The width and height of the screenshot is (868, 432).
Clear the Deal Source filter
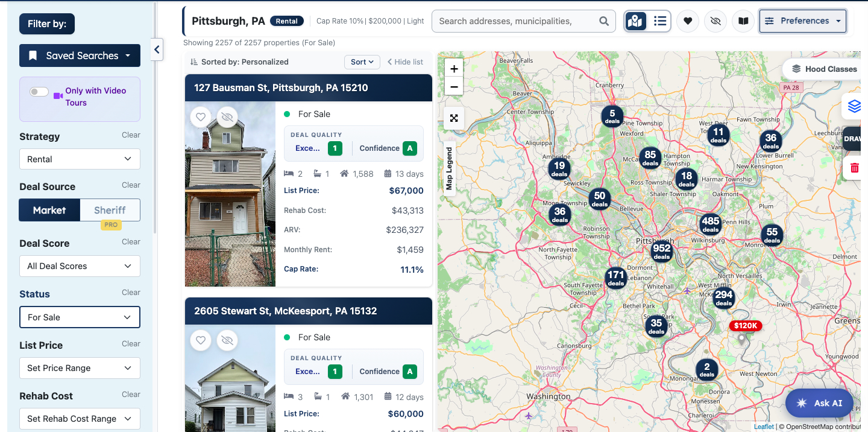[131, 185]
